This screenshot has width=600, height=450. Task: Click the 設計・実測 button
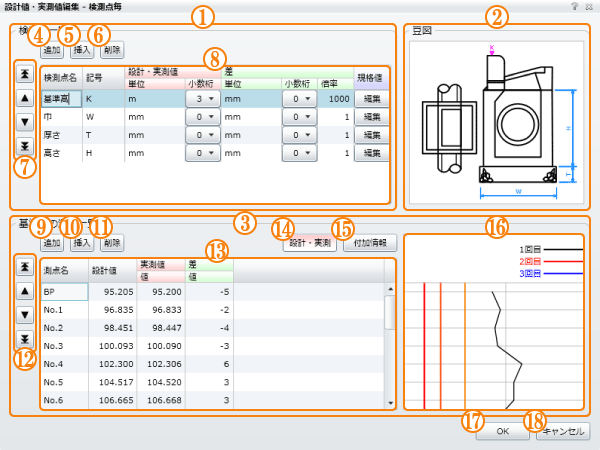(306, 243)
